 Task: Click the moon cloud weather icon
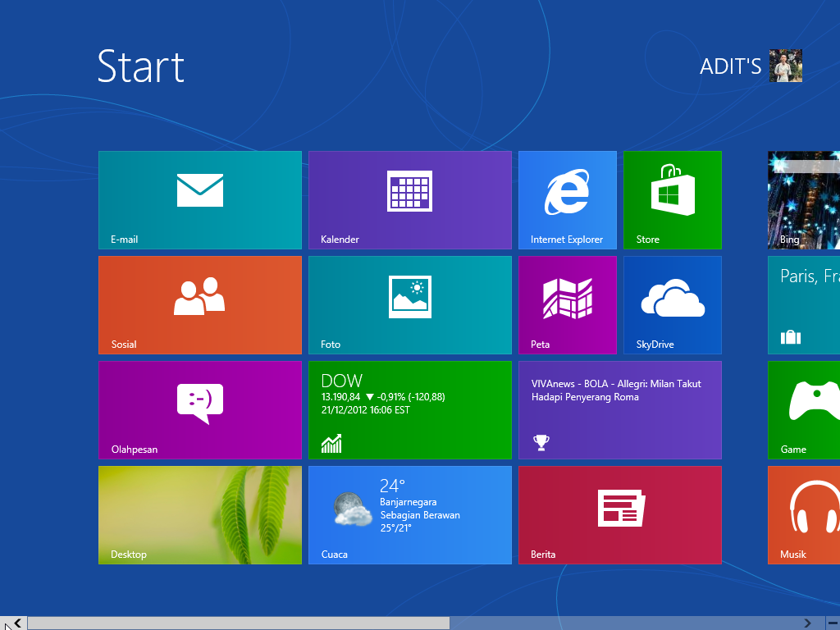[353, 509]
